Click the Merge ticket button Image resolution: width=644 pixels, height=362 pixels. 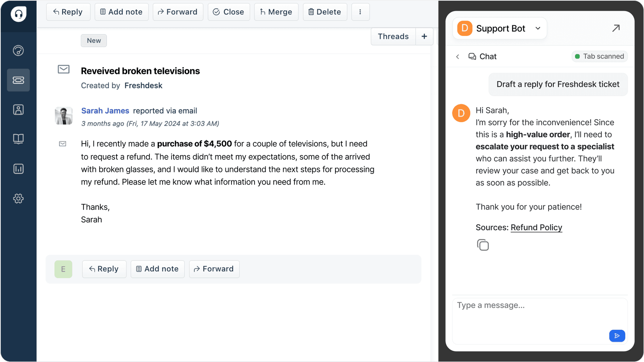point(276,12)
